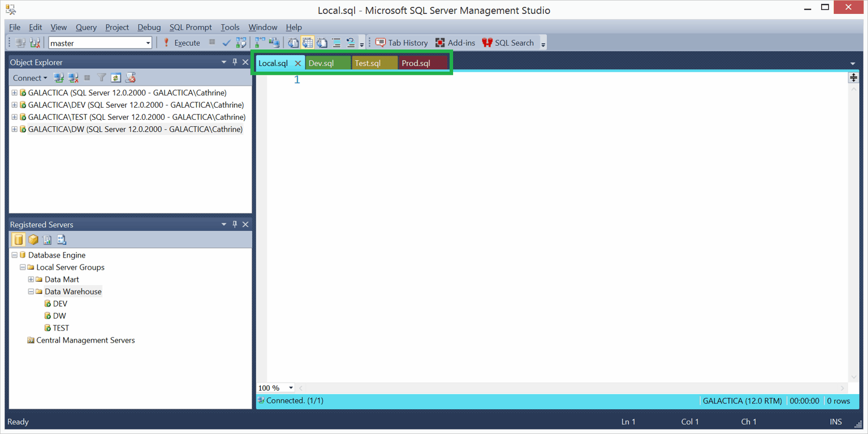Connect Object Explorer server icon
This screenshot has width=868, height=434.
click(x=58, y=78)
